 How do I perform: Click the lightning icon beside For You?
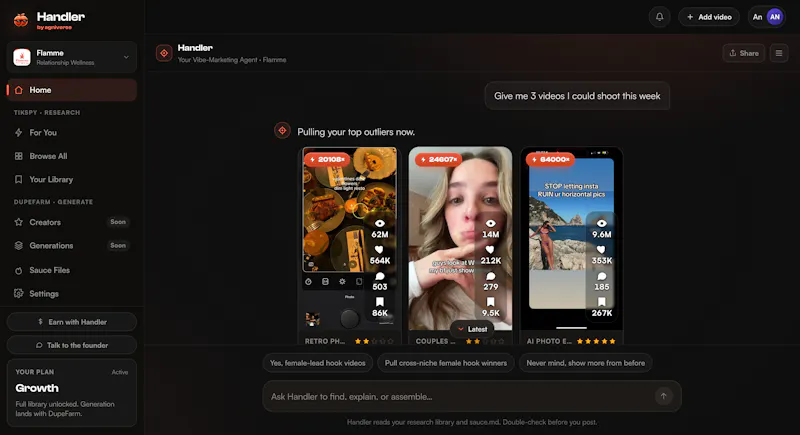pyautogui.click(x=19, y=133)
